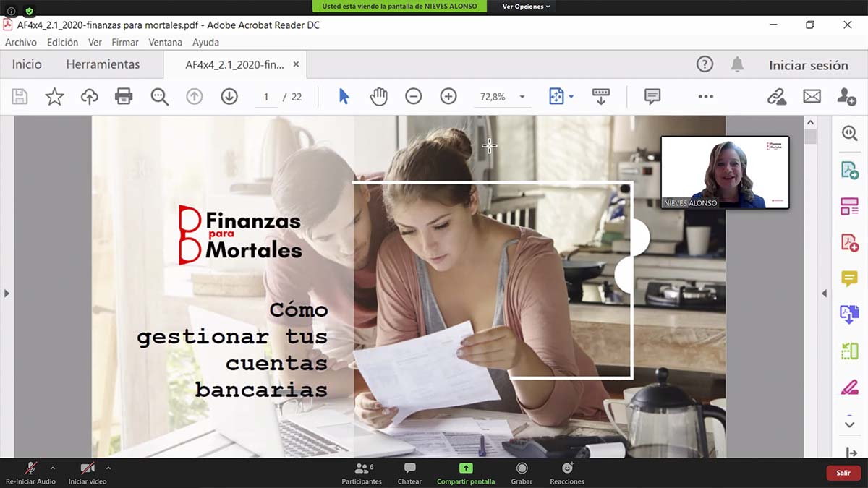Open the zoom percentage dropdown arrow

point(522,97)
